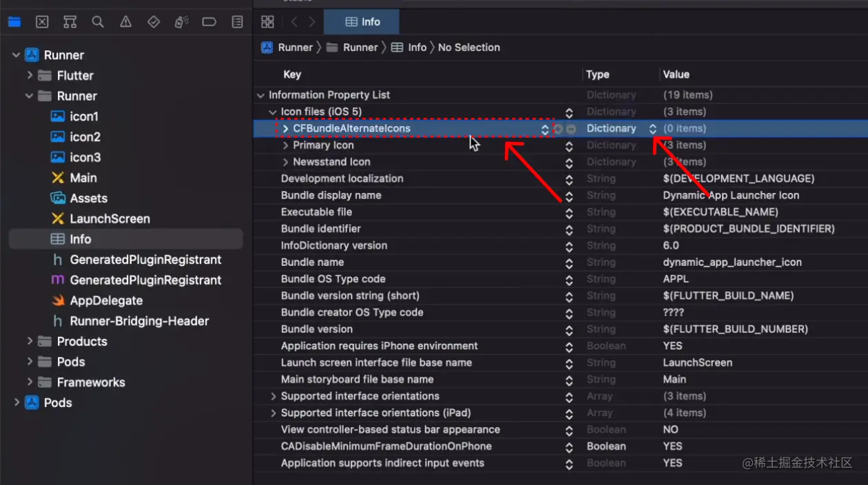
Task: Open the Report navigator icon
Action: (x=238, y=22)
